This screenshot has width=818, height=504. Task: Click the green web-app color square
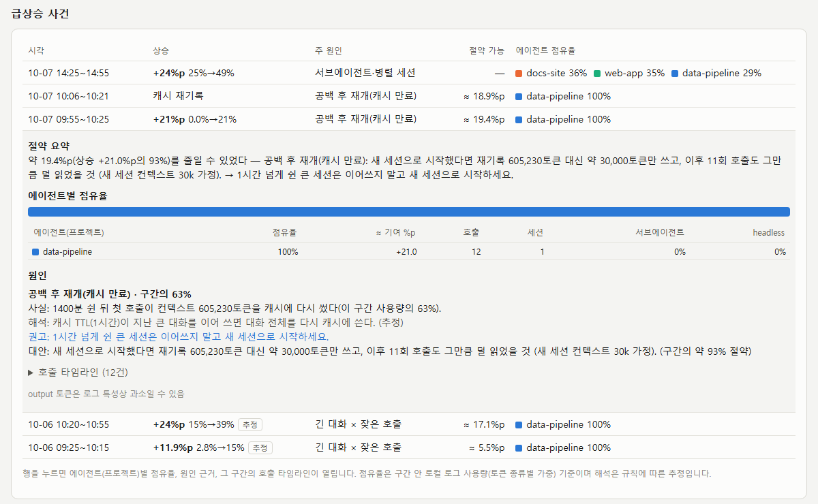coord(597,73)
